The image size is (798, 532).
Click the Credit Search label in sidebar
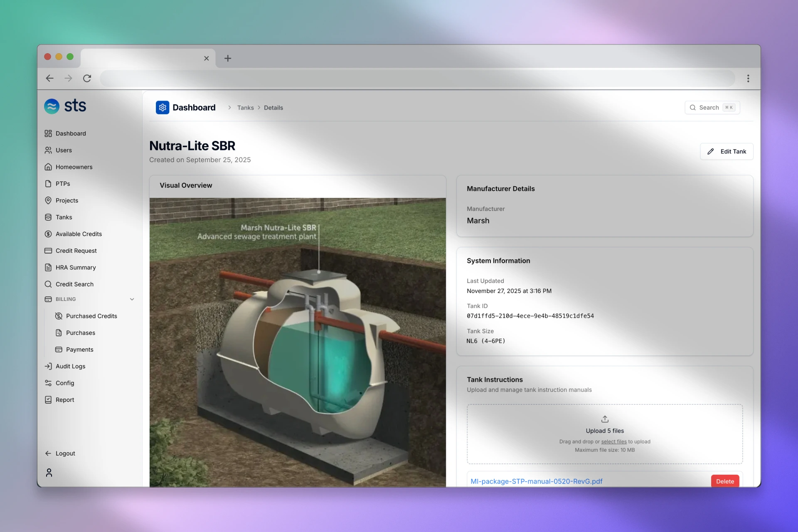point(74,284)
